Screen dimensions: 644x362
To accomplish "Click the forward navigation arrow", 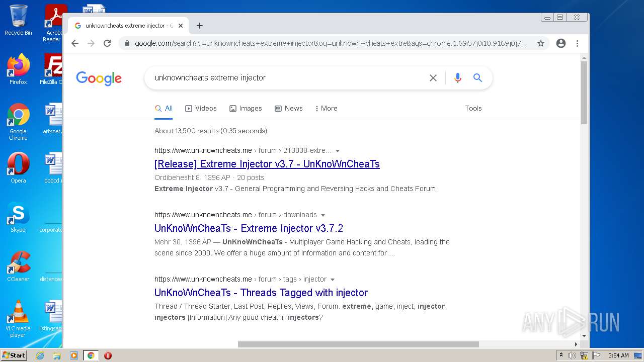I will coord(91,43).
